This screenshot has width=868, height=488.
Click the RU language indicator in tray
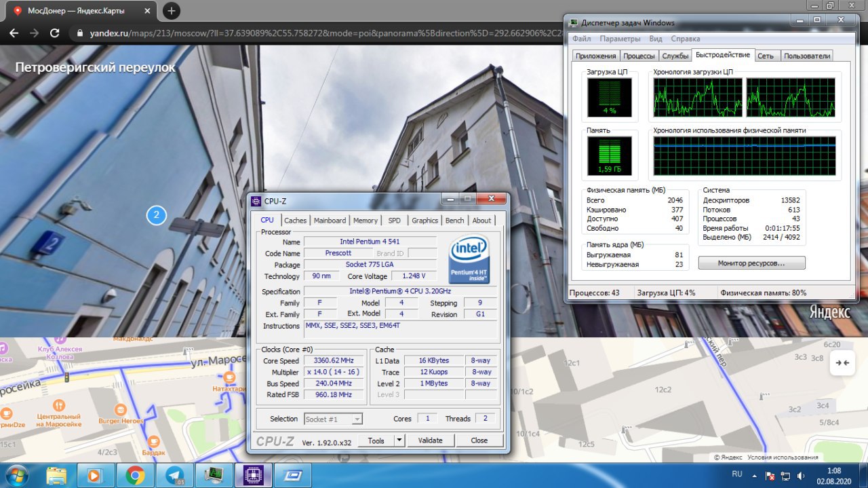(737, 473)
